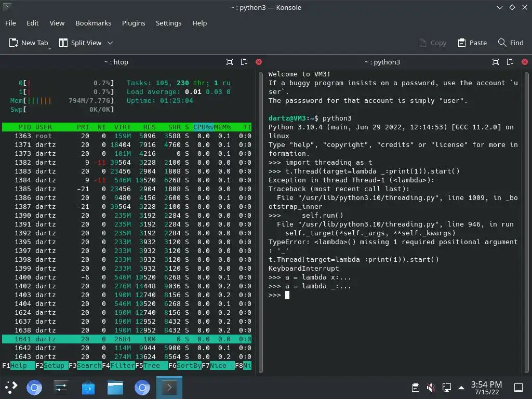This screenshot has height=399, width=532.
Task: Select the htop row for PID 1643
Action: tap(127, 356)
